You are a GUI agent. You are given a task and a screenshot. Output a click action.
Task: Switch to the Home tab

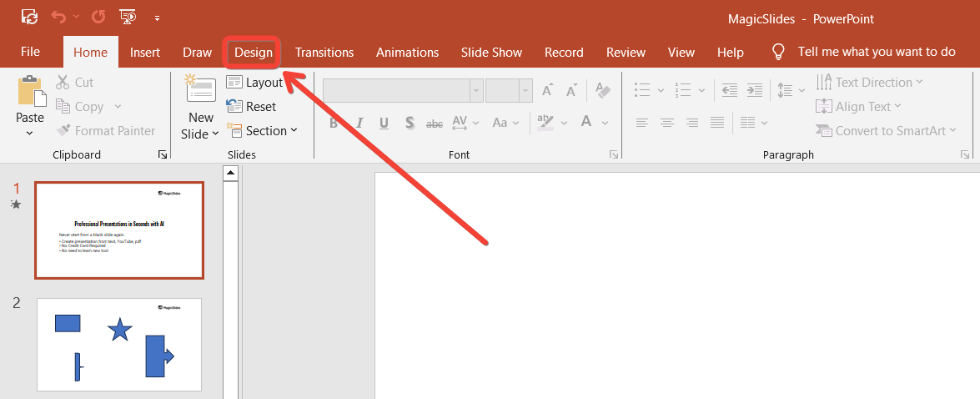[91, 53]
